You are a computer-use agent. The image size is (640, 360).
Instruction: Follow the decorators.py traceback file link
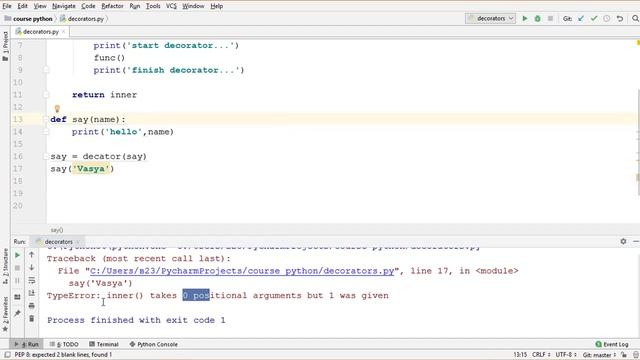tap(242, 271)
